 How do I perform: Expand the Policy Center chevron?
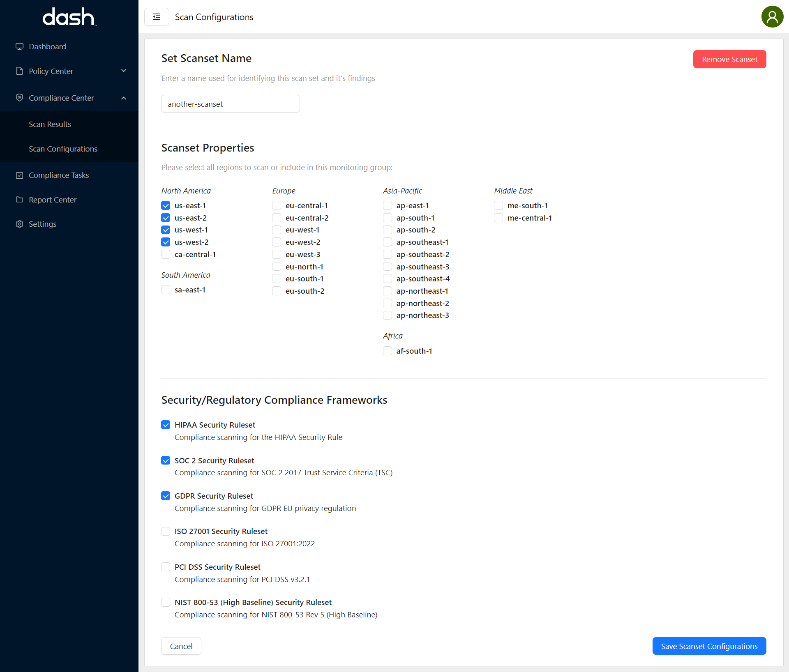tap(124, 71)
